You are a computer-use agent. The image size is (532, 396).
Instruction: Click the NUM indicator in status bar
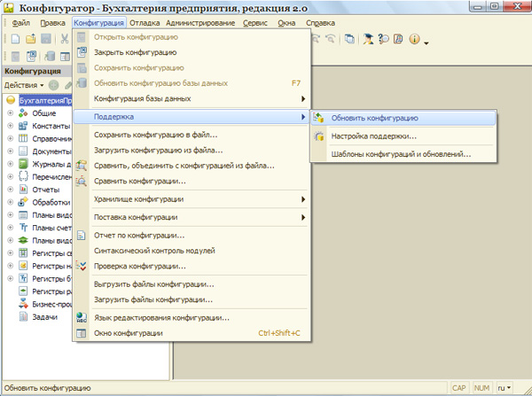click(481, 387)
